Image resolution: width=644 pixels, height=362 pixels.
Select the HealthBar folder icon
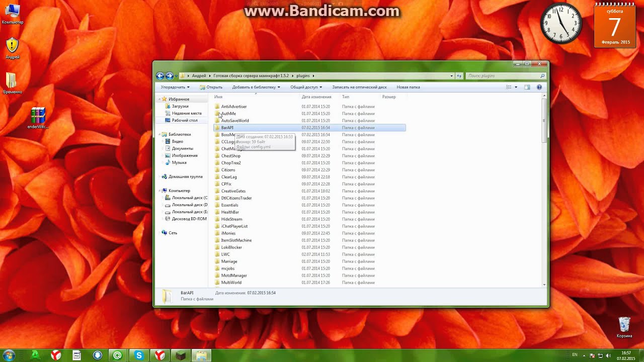pyautogui.click(x=217, y=212)
